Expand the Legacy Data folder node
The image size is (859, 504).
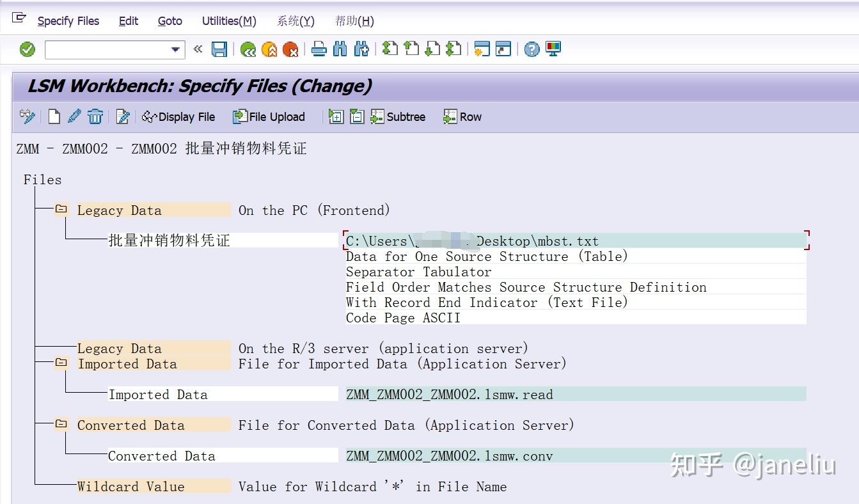[x=61, y=209]
